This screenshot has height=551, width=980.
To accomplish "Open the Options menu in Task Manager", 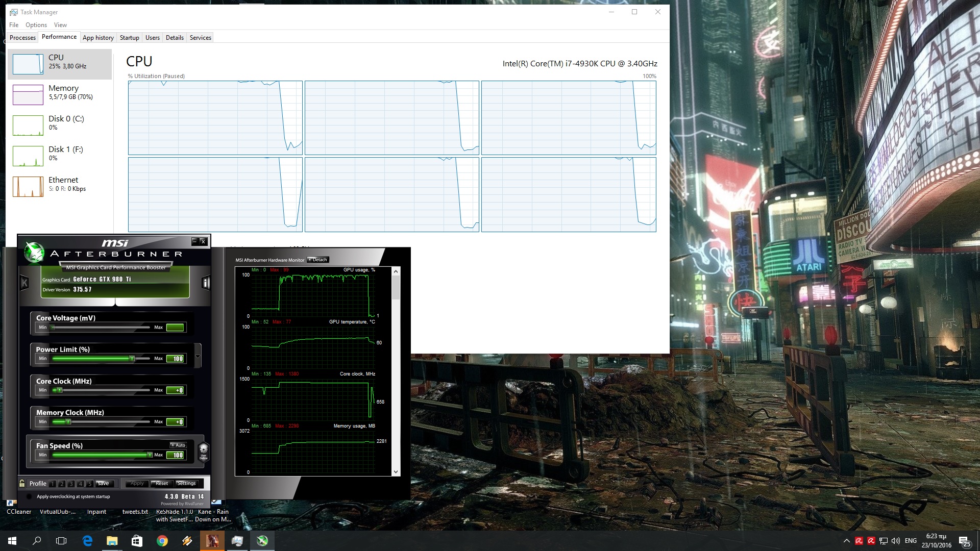I will [36, 25].
